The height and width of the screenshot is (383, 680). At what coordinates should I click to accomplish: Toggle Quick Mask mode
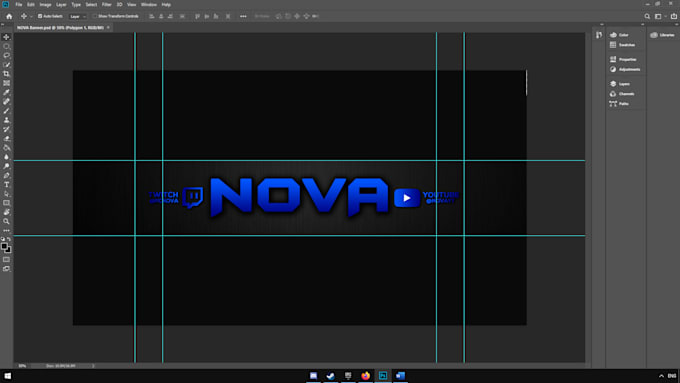(x=6, y=260)
